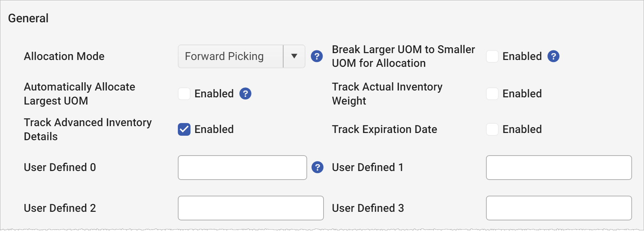Click the User Defined 0 input field
Viewport: 644px width, 231px height.
242,168
